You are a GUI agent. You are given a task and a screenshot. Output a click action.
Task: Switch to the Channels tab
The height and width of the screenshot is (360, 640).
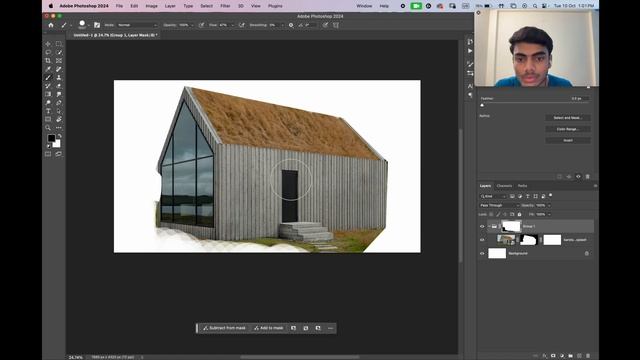(x=504, y=186)
